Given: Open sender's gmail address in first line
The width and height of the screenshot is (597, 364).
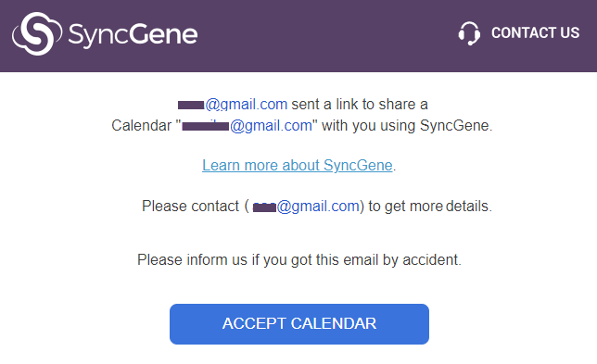Looking at the screenshot, I should [233, 105].
